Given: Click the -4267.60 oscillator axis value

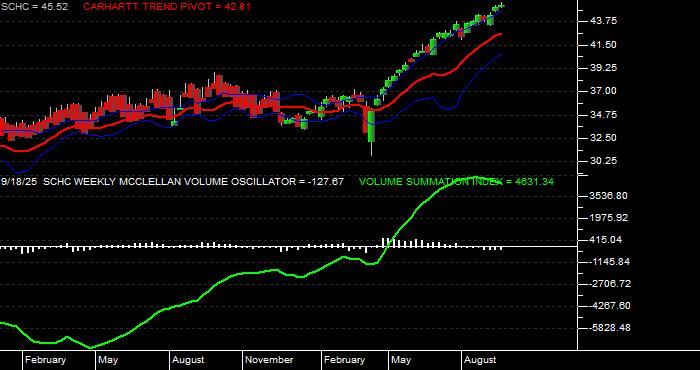Looking at the screenshot, I should [610, 306].
